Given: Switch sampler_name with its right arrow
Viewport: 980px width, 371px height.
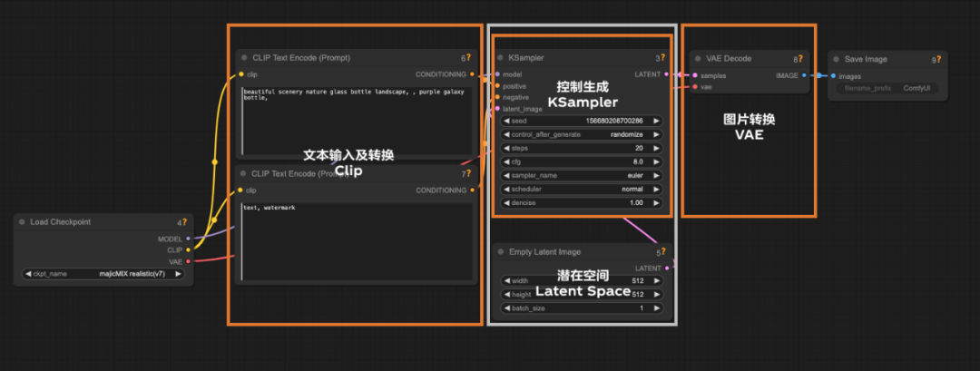Looking at the screenshot, I should [x=656, y=175].
